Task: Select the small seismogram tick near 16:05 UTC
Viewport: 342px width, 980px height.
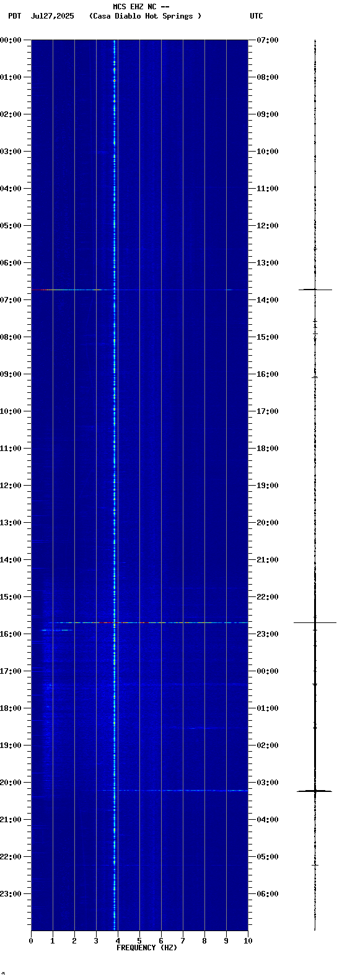Action: 315,377
